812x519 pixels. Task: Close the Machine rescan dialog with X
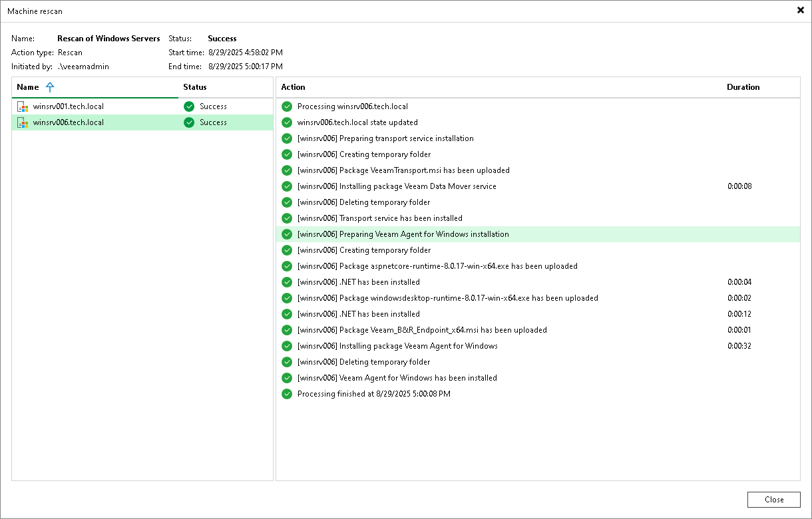[800, 11]
